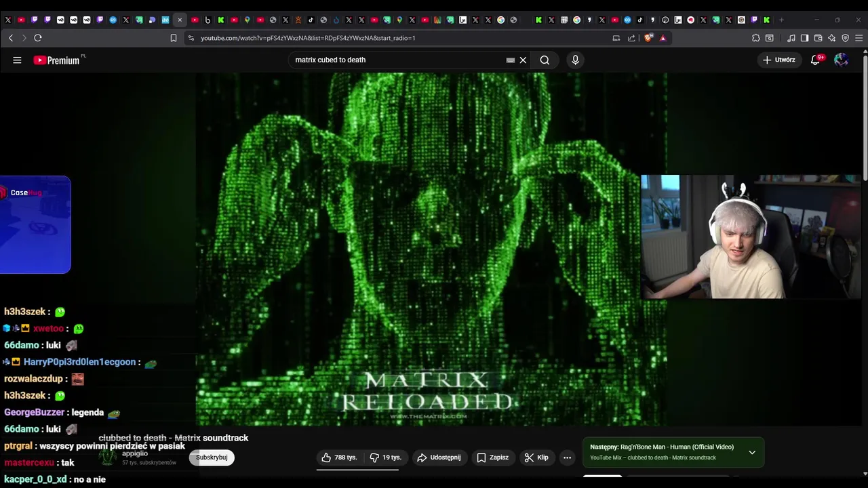Open the account avatar menu
Viewport: 868px width, 488px height.
pyautogui.click(x=841, y=60)
